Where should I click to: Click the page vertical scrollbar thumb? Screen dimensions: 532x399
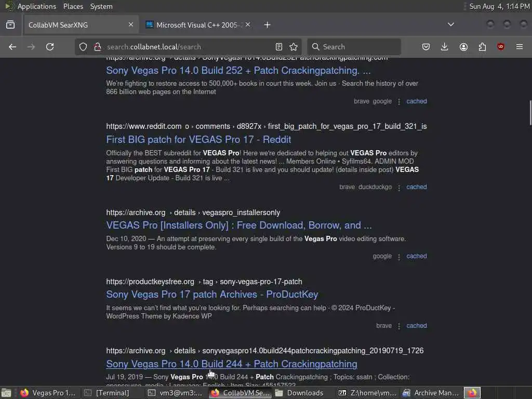(530, 113)
